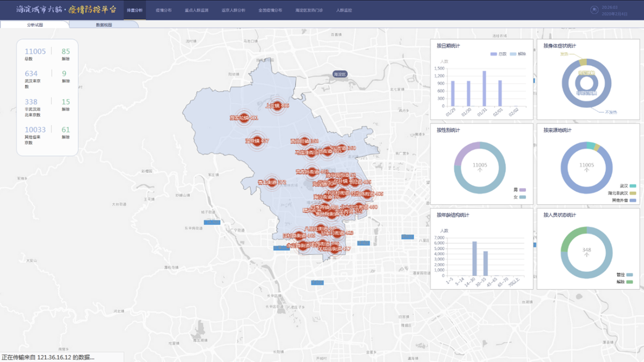Open the 疫情分布 navigation menu item
Screen dimensions: 644x362
(164, 10)
